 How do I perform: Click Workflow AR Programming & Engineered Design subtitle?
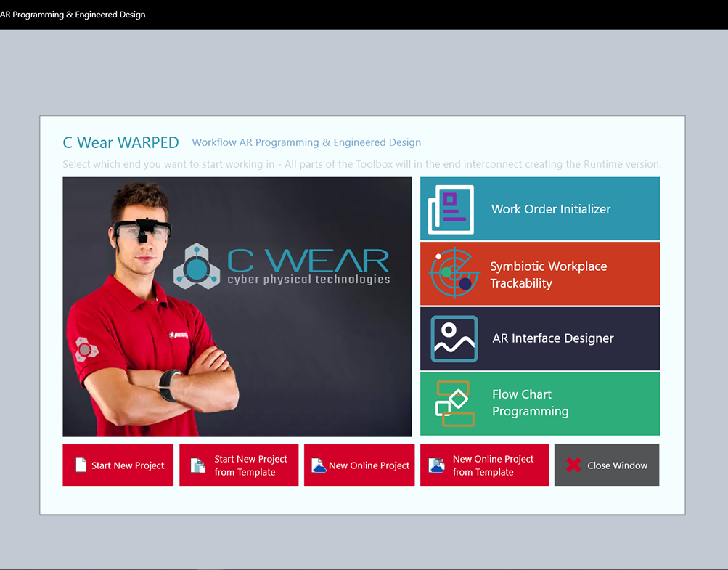[306, 142]
